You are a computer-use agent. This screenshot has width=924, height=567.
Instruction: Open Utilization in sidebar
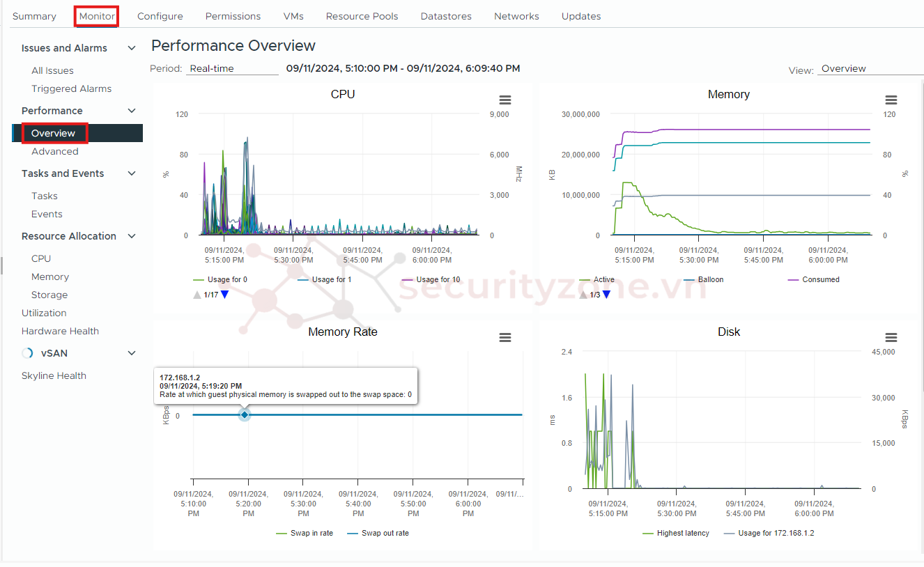44,313
